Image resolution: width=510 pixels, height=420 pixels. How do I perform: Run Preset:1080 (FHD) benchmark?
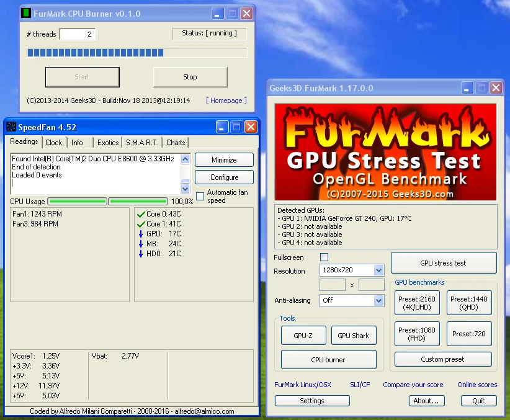point(417,334)
